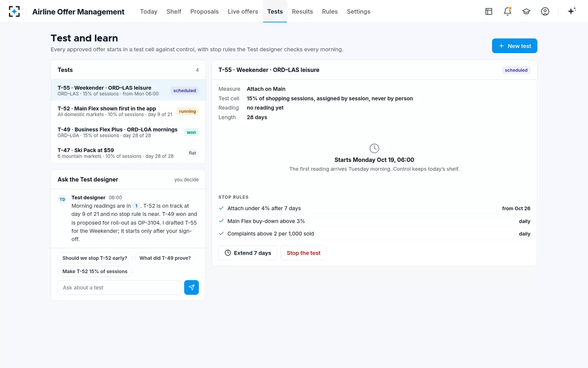Click the 'from Oct 26' value

coord(516,209)
